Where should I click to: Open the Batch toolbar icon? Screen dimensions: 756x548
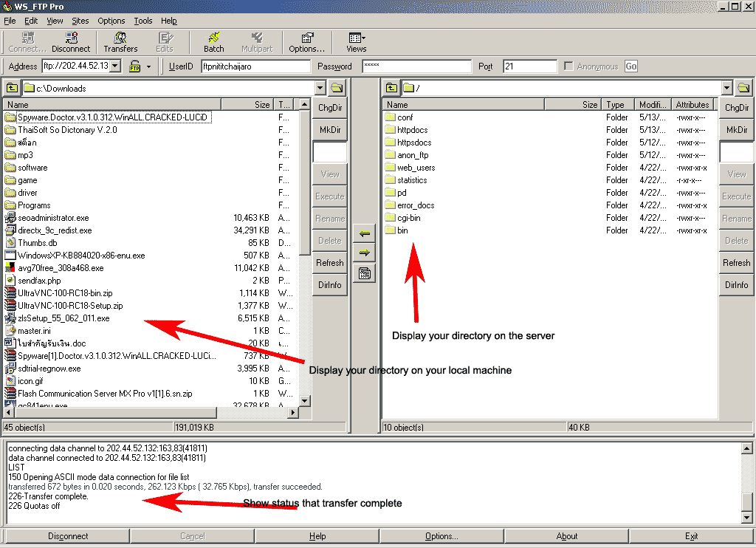point(213,42)
